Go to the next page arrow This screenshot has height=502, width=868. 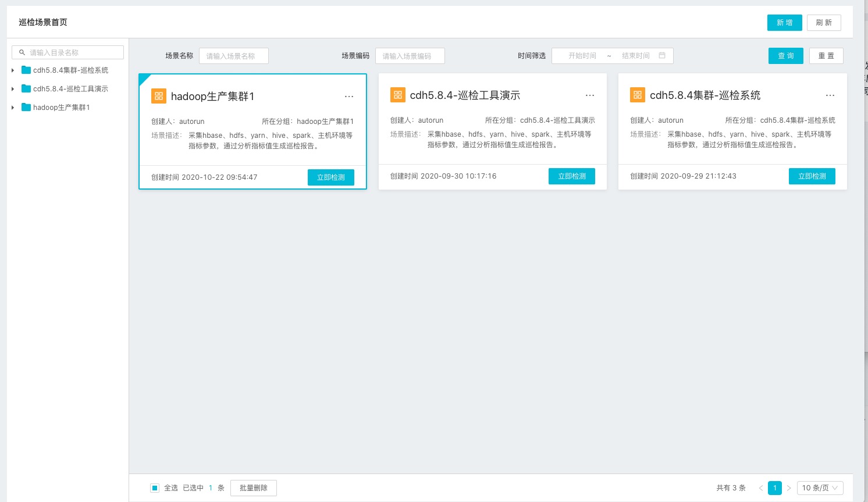(x=789, y=488)
